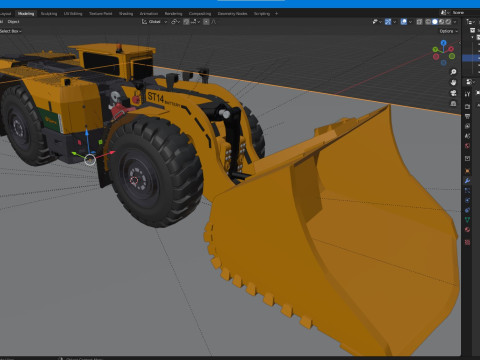
Task: Open the World properties tab
Action: (x=467, y=146)
